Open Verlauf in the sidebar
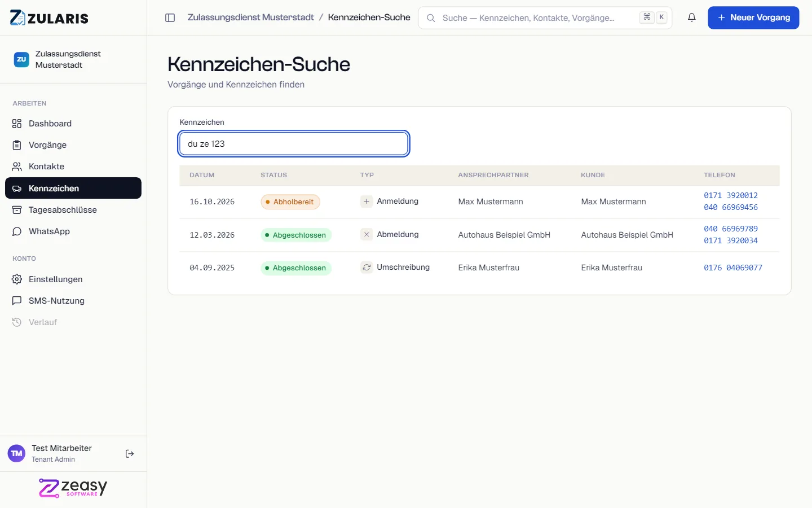Image resolution: width=812 pixels, height=508 pixels. (x=73, y=322)
